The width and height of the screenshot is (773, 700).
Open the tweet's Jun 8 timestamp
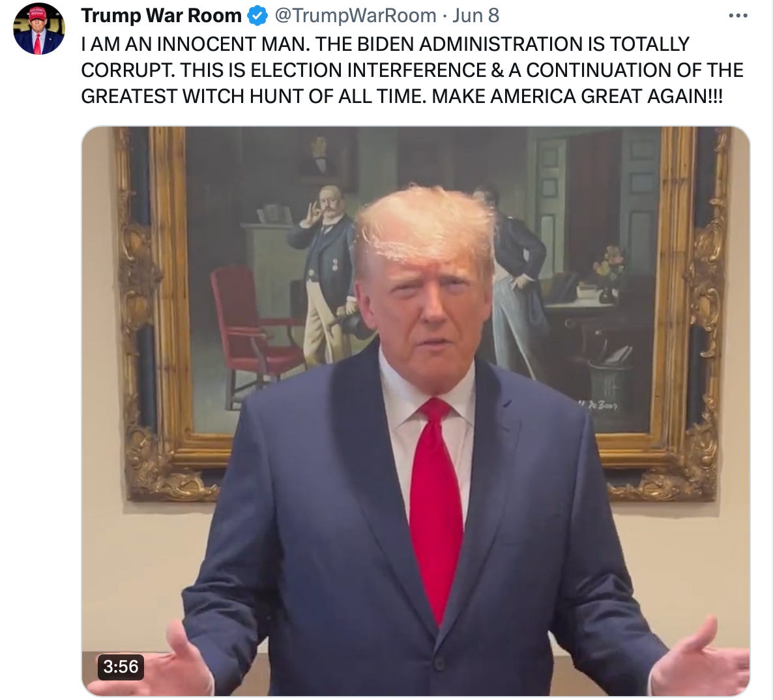tap(476, 16)
